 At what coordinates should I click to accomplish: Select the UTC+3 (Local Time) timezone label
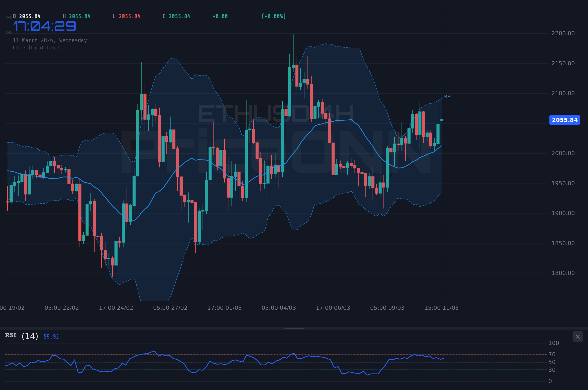(36, 48)
